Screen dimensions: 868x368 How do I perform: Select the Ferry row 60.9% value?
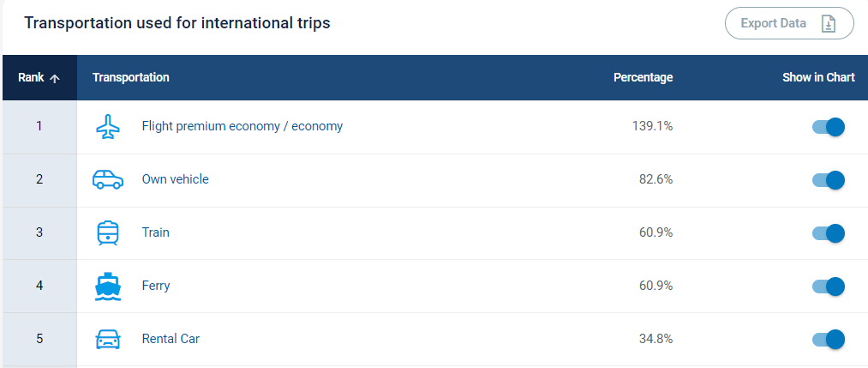point(656,286)
